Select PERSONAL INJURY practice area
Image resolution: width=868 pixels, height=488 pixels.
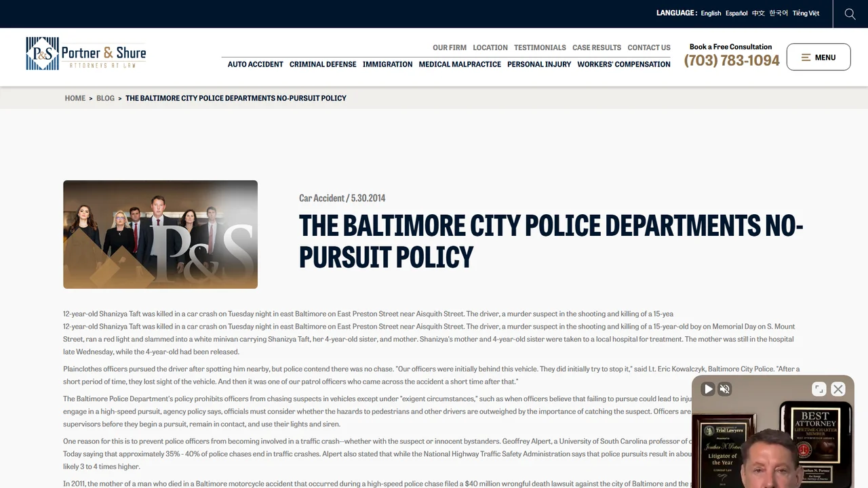(x=539, y=64)
